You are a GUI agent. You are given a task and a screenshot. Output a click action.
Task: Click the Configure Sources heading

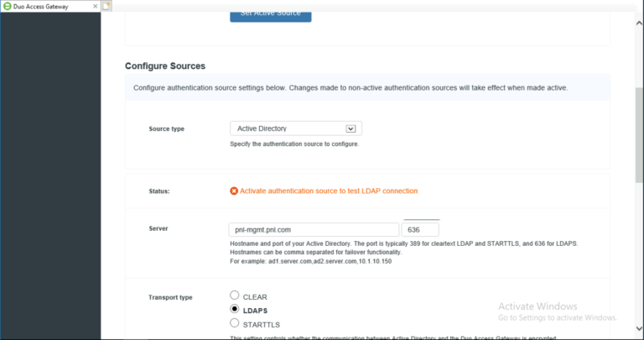[x=165, y=65]
